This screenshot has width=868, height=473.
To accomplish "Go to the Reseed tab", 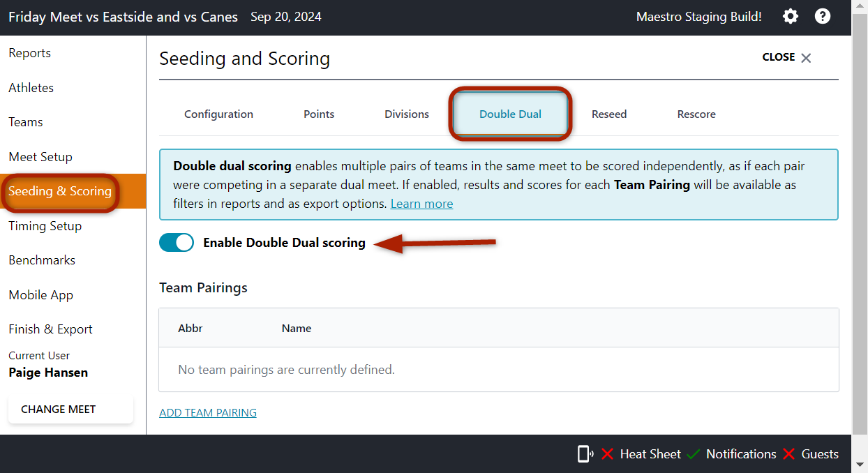I will 609,114.
